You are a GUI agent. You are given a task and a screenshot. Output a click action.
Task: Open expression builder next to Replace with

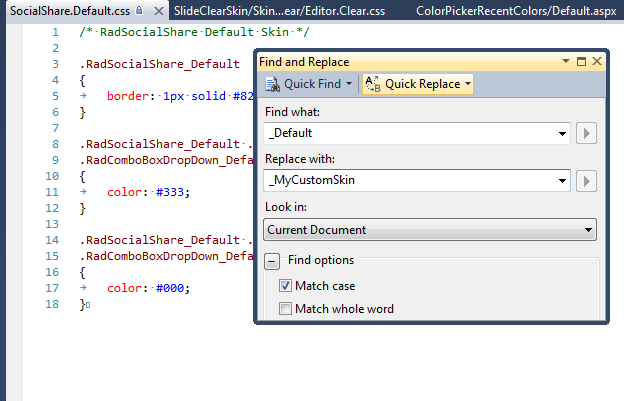[x=586, y=181]
